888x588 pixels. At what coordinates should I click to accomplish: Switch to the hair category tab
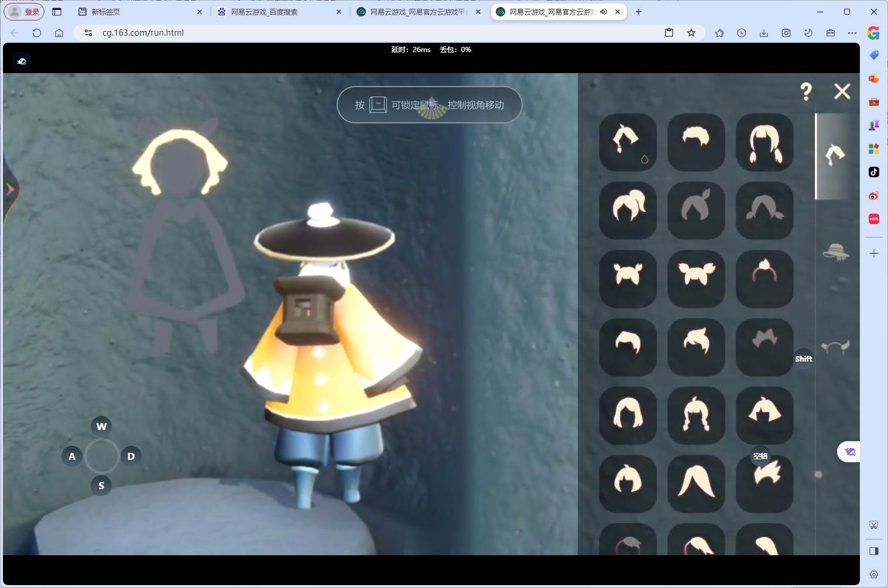point(835,156)
